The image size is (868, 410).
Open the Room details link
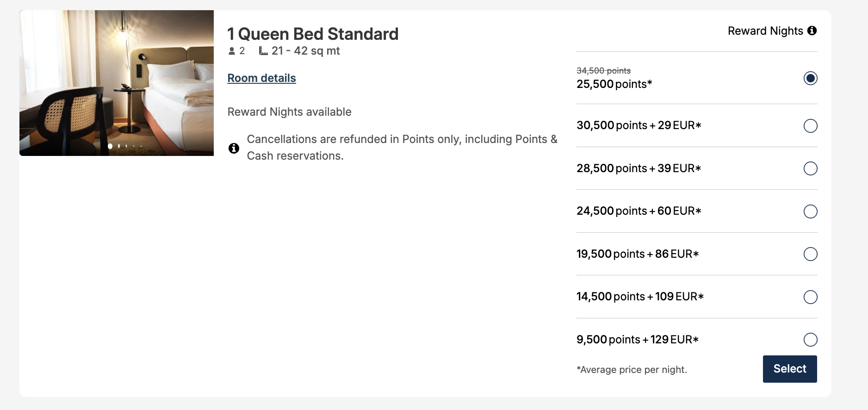point(261,78)
